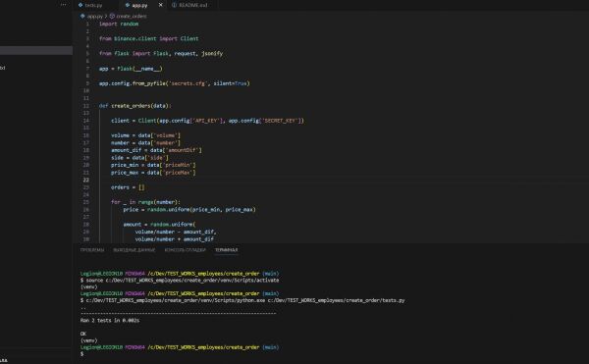This screenshot has width=589, height=364.
Task: Click the line volume = data['volume']
Action: coord(145,135)
